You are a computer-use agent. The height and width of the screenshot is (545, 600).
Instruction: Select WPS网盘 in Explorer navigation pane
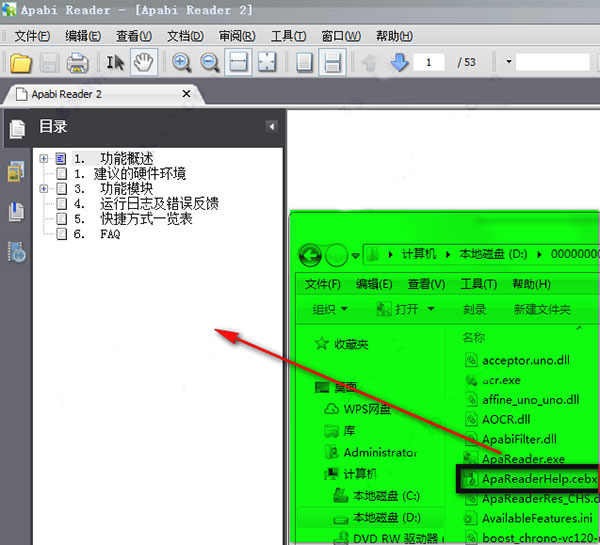[357, 409]
